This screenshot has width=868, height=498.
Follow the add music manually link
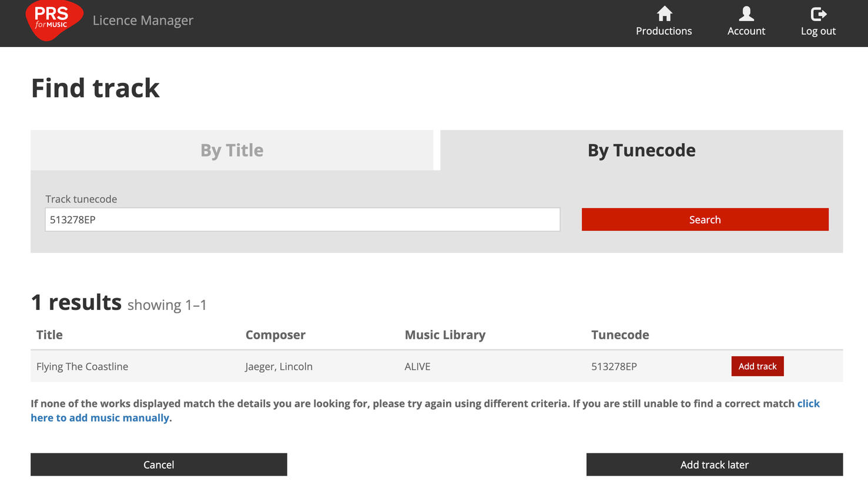[x=100, y=418]
